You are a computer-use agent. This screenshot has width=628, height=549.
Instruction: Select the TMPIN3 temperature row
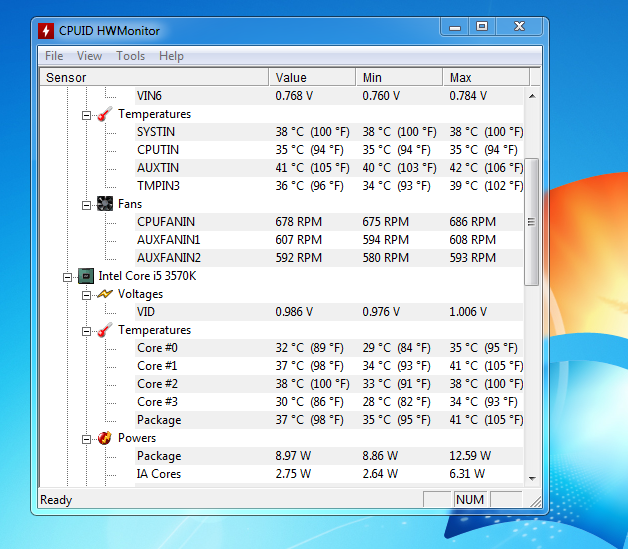click(329, 186)
